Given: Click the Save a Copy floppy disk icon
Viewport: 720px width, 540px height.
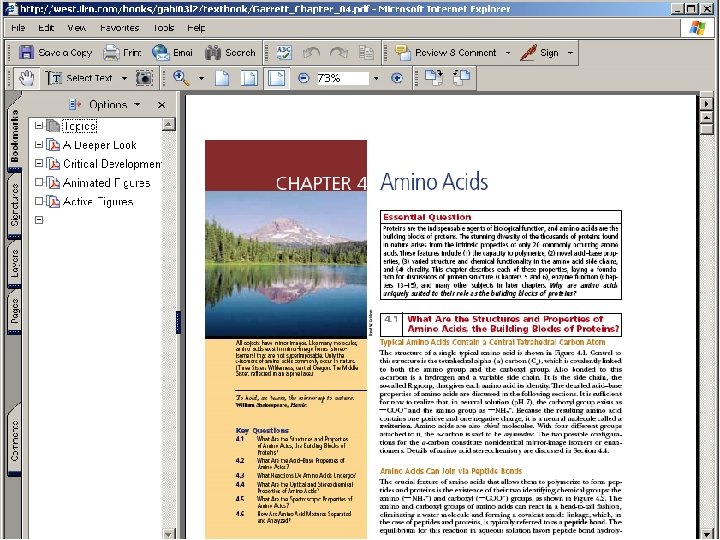Looking at the screenshot, I should point(26,53).
